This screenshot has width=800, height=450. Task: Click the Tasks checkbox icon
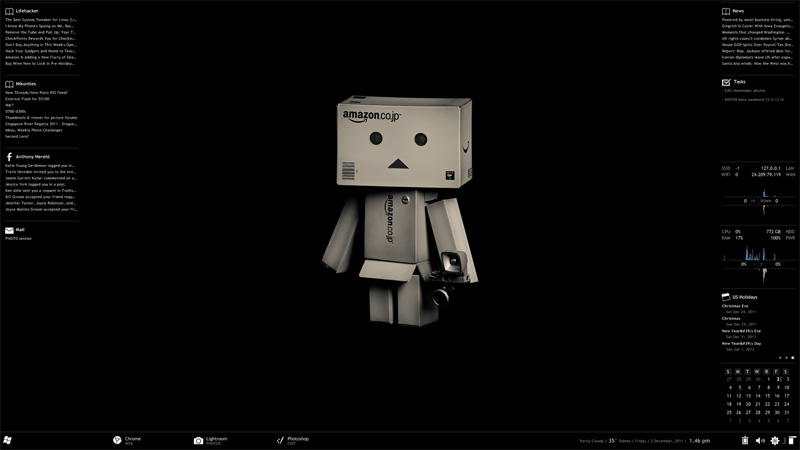coord(726,82)
